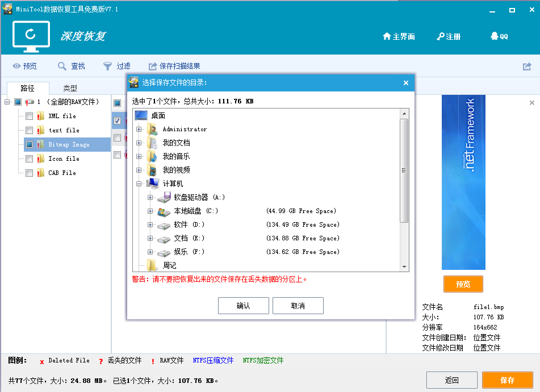Confirm the save directory with 确认
The width and height of the screenshot is (540, 392).
pyautogui.click(x=244, y=306)
